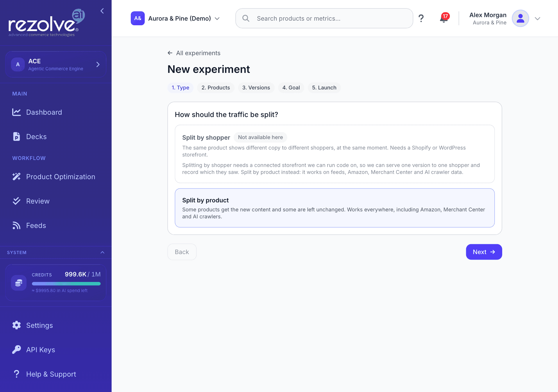
Task: Click How should the traffic be split? heading
Action: click(226, 115)
